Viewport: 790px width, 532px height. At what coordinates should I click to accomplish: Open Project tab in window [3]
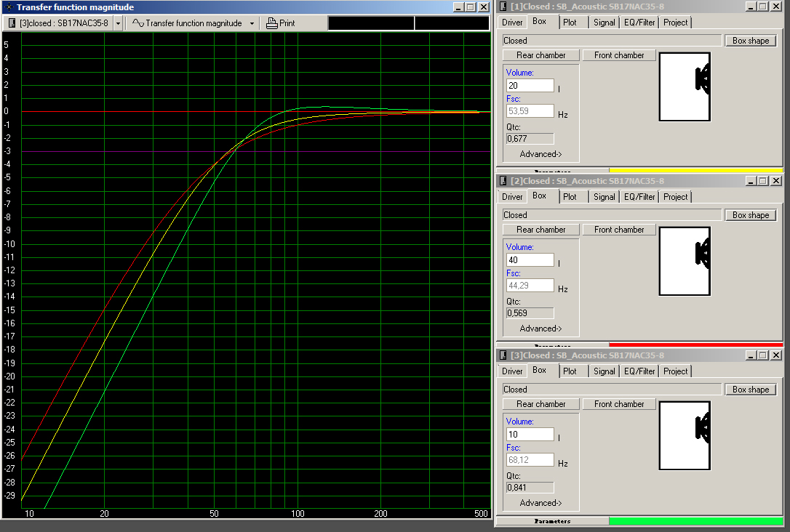click(675, 371)
